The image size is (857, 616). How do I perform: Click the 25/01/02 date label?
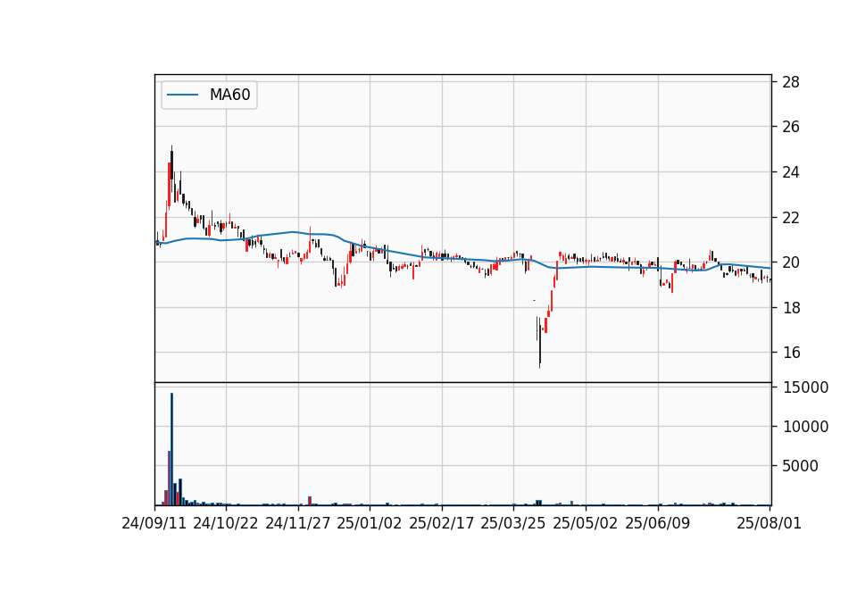(x=370, y=523)
